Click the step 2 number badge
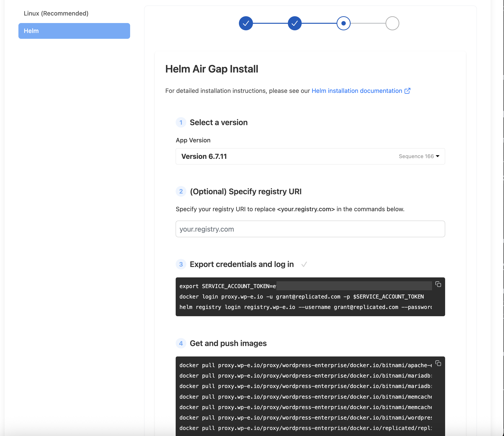This screenshot has height=436, width=504. coord(181,192)
